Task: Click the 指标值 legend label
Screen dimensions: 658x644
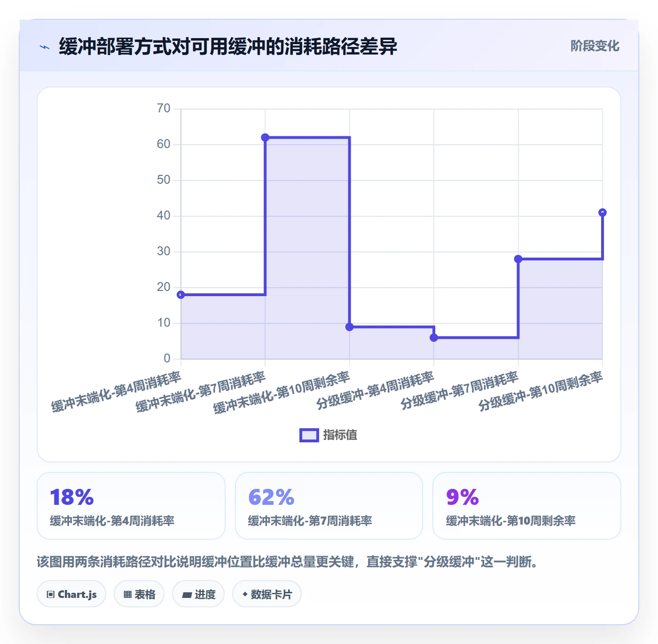Action: (340, 435)
